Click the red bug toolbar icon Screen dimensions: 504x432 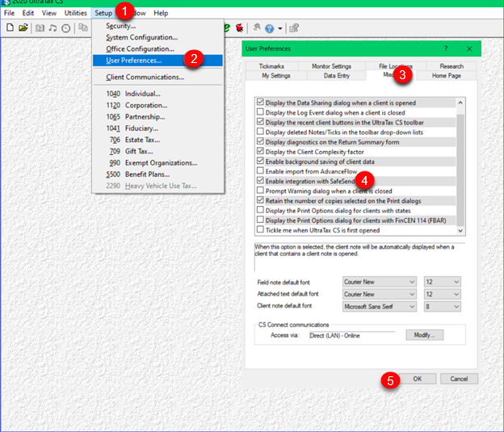pos(239,28)
